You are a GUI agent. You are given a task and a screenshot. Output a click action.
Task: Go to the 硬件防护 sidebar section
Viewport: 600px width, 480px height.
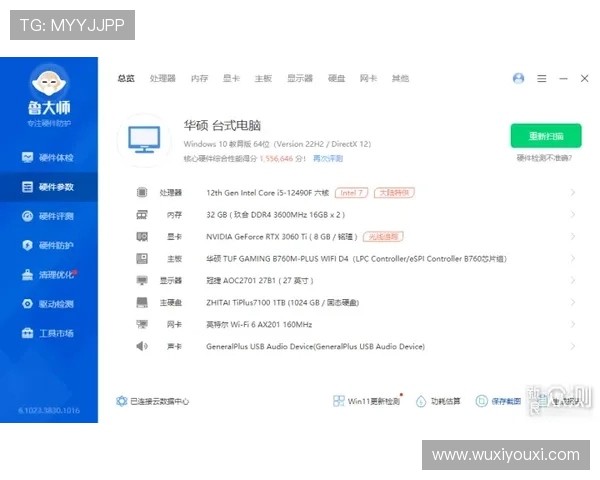[x=49, y=245]
